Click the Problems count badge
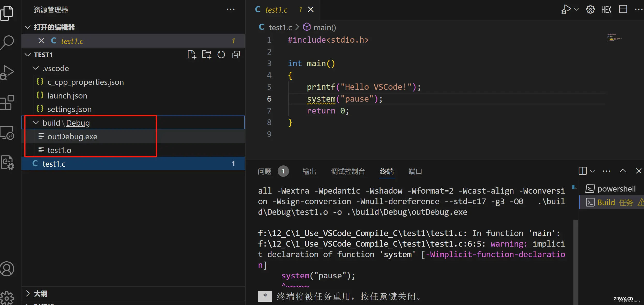The image size is (644, 305). click(283, 171)
